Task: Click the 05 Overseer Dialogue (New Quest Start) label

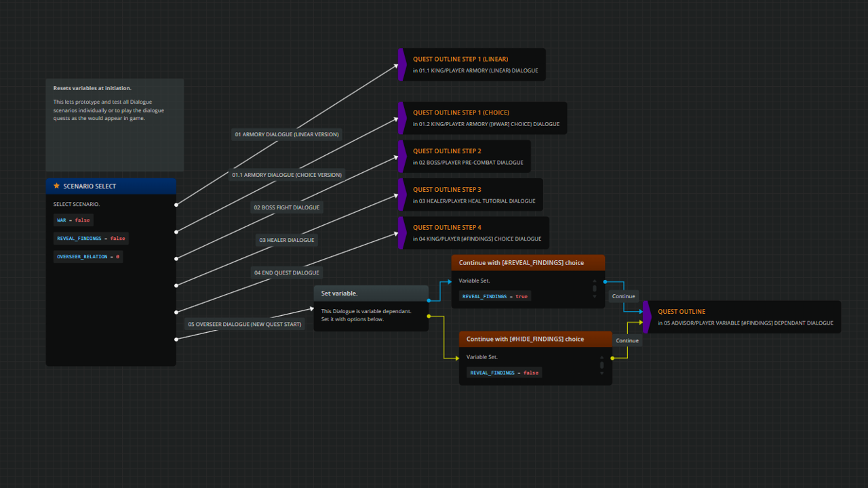Action: pyautogui.click(x=245, y=324)
